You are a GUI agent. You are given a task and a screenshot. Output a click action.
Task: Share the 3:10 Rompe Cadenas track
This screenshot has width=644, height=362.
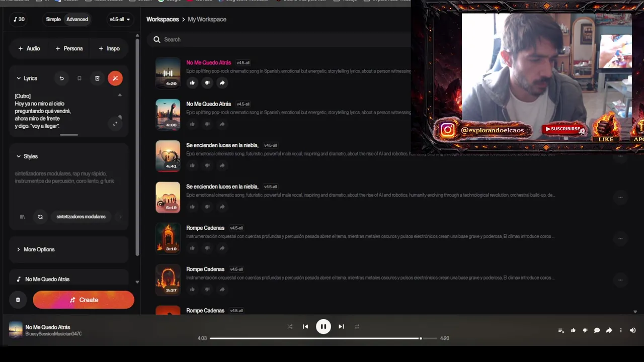[x=222, y=248]
